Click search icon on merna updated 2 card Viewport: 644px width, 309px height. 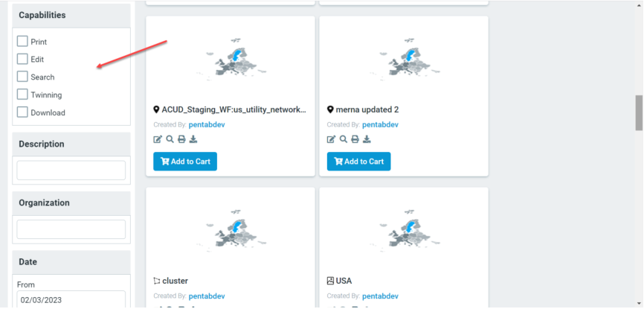[344, 139]
